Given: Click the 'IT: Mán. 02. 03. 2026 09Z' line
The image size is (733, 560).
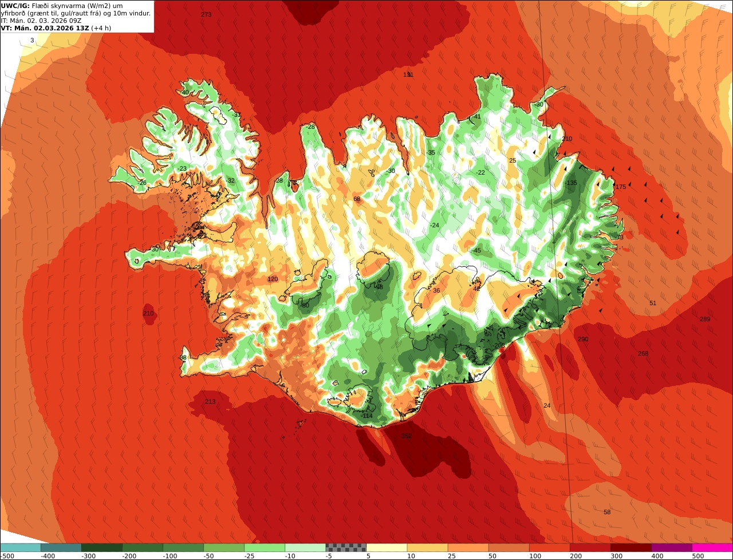Looking at the screenshot, I should click(x=42, y=21).
